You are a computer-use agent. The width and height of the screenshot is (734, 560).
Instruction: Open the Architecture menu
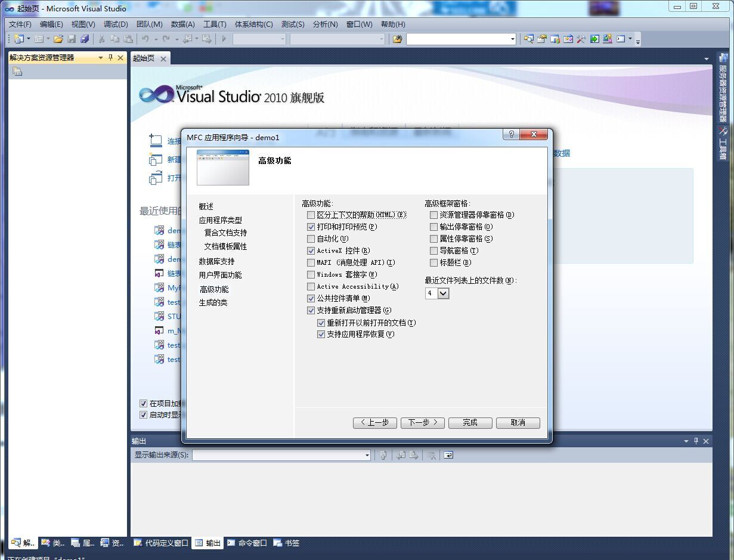click(253, 24)
